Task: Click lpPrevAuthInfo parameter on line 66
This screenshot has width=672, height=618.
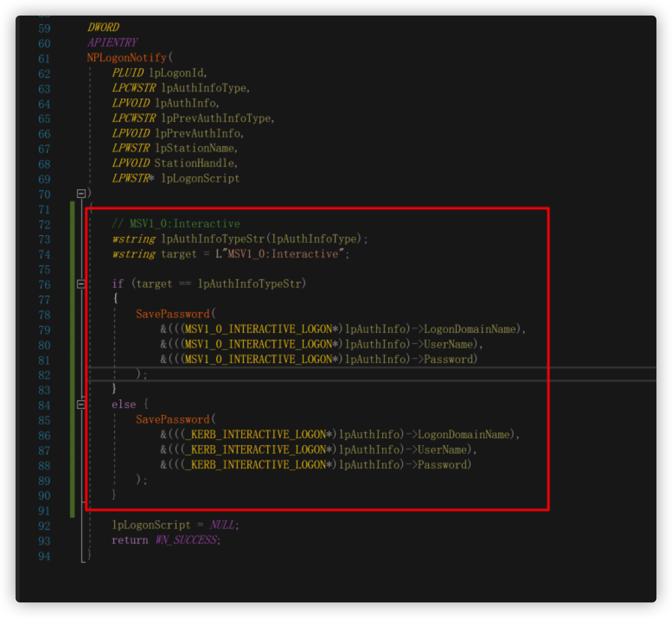Action: [x=198, y=133]
